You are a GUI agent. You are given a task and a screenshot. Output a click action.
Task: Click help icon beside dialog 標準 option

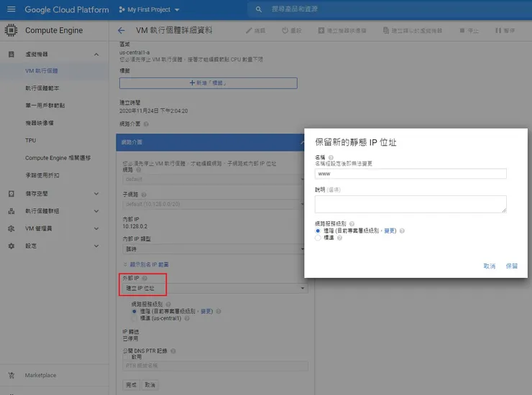tap(339, 238)
